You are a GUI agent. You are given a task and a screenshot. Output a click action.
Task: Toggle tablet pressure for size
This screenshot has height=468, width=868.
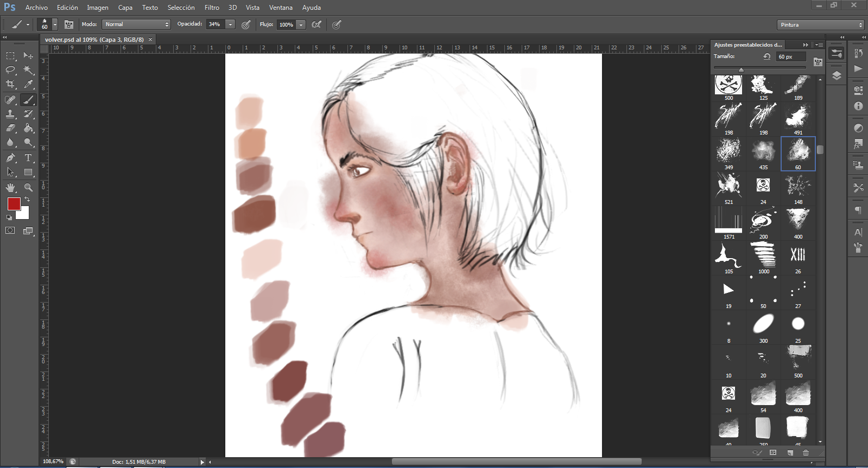pyautogui.click(x=337, y=24)
